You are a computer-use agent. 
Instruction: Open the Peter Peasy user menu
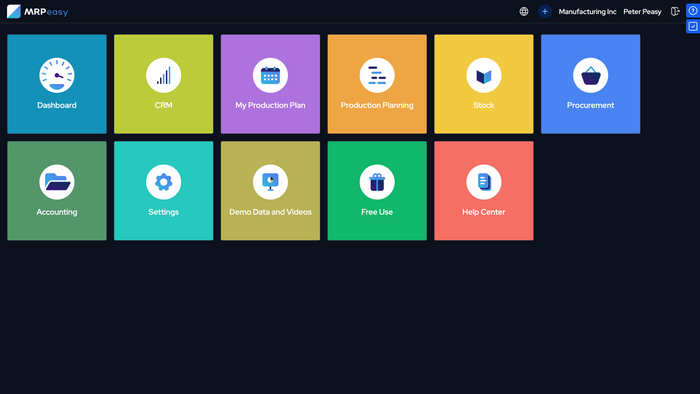642,12
